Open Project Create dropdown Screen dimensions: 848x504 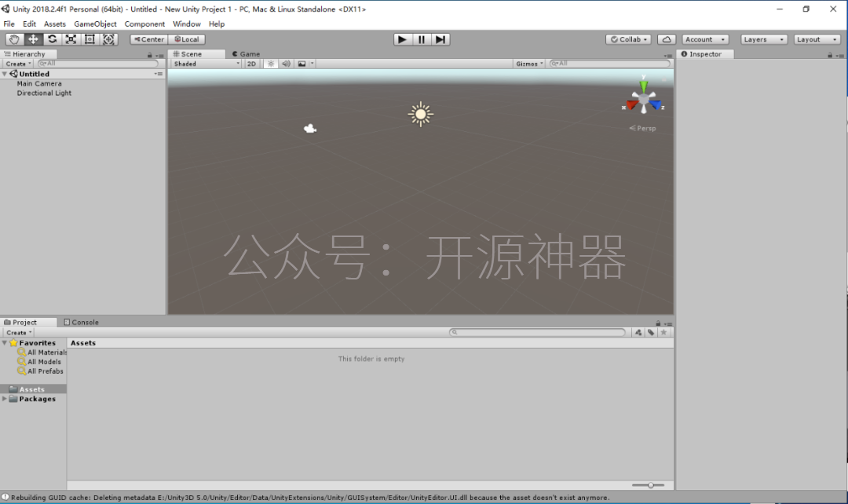(x=19, y=333)
